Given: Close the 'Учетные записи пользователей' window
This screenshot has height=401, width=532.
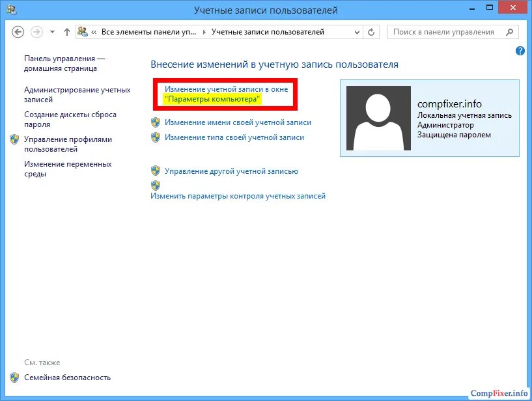Looking at the screenshot, I should (x=513, y=7).
